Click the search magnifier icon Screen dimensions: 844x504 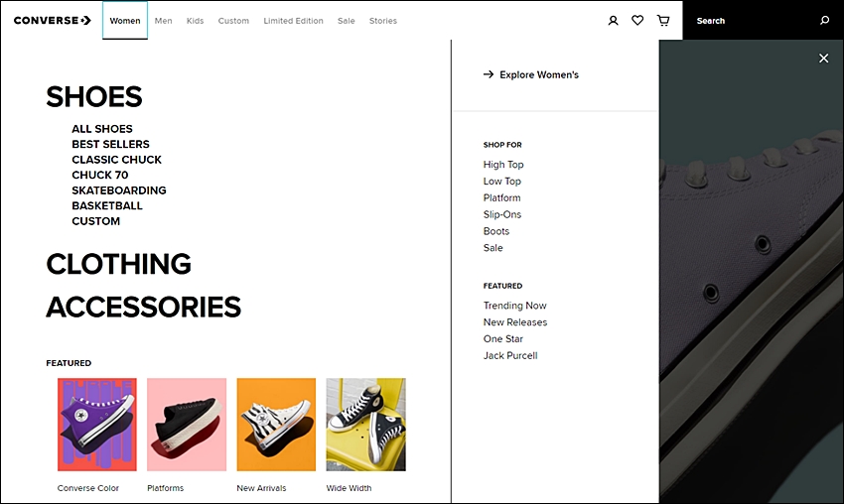click(824, 21)
